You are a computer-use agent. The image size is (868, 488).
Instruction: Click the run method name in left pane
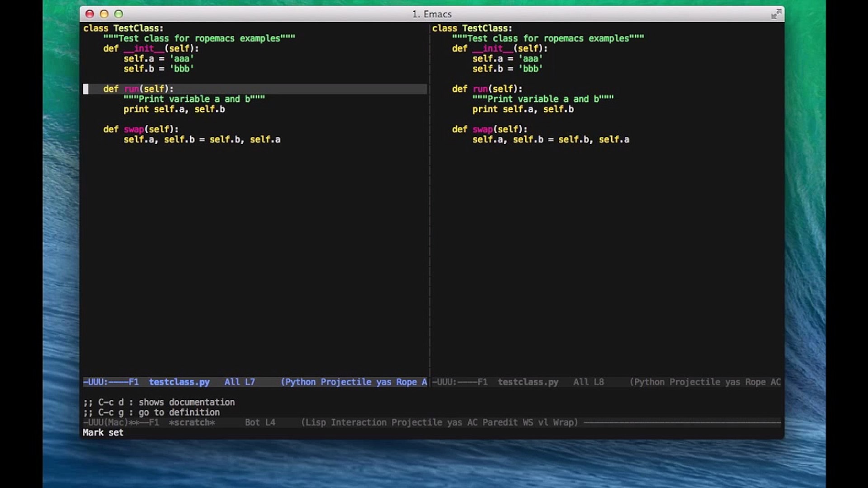[132, 89]
